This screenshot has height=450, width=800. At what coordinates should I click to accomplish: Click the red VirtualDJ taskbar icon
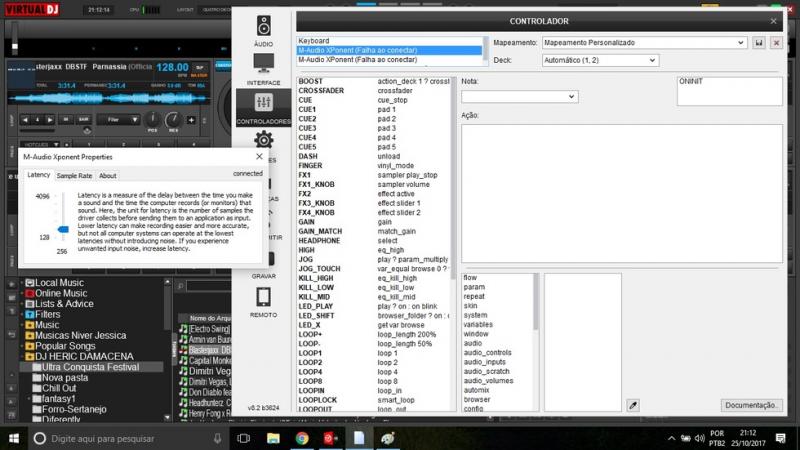pyautogui.click(x=331, y=438)
